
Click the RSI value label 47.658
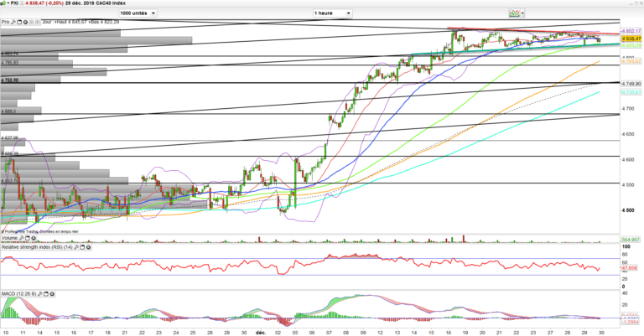tap(630, 268)
